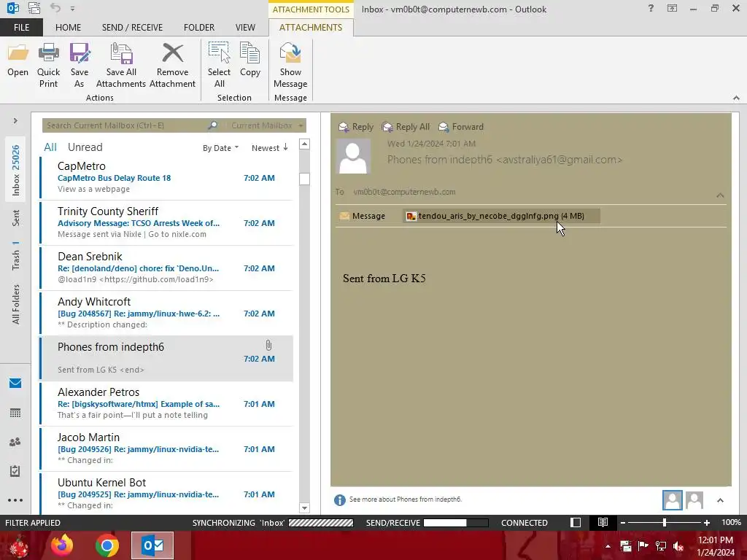
Task: Click the Search Current Mailbox field
Action: point(126,125)
